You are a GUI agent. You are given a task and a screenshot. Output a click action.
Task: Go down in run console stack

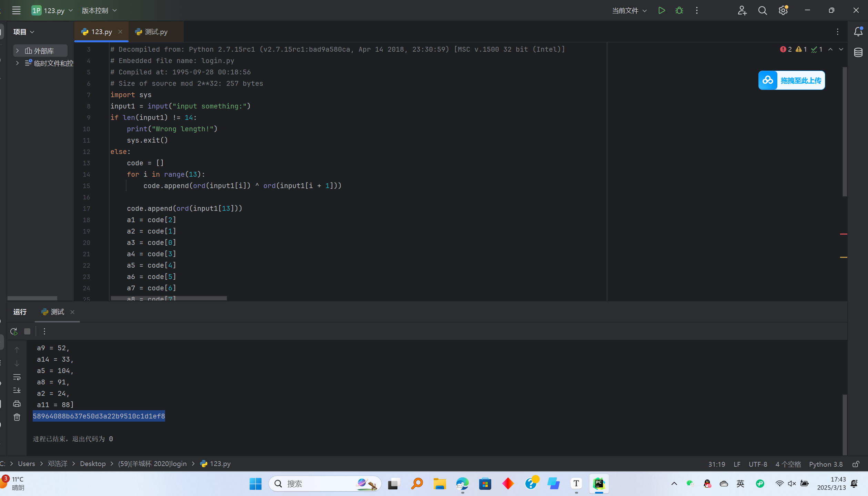17,363
